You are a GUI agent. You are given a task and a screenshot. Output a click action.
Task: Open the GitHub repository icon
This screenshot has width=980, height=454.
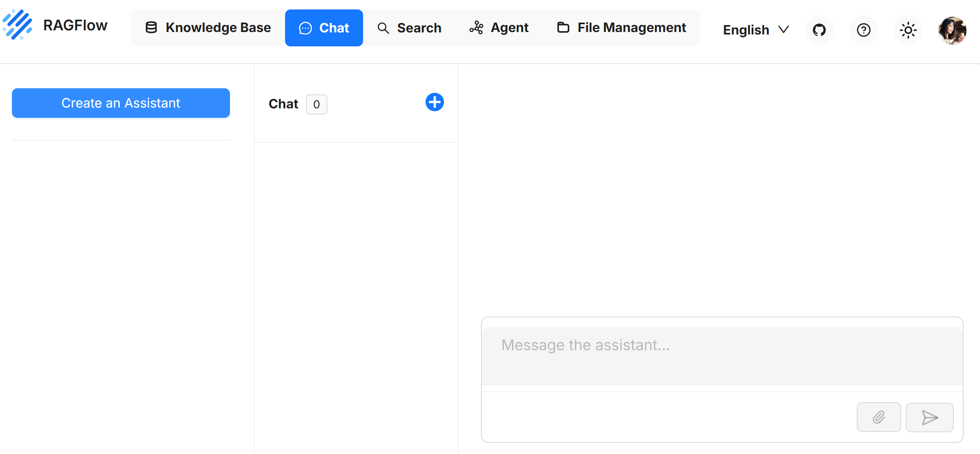click(819, 30)
